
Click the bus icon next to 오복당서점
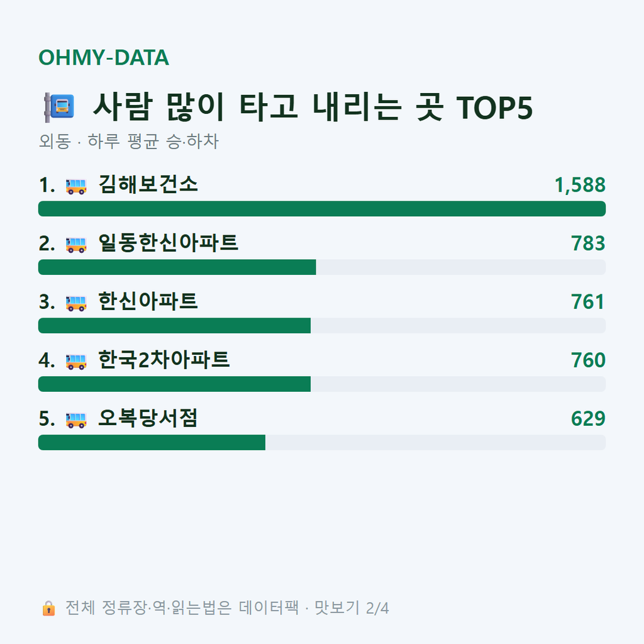point(76,420)
